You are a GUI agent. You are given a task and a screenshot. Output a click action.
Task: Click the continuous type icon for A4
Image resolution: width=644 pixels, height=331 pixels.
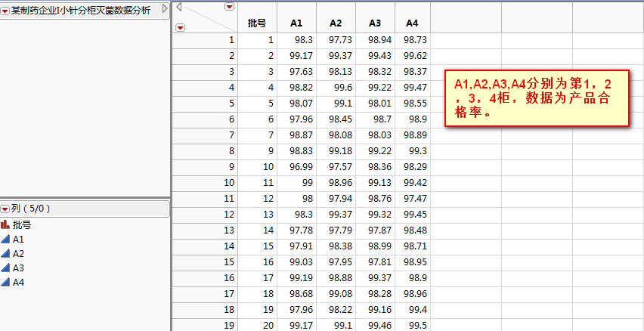click(x=5, y=283)
